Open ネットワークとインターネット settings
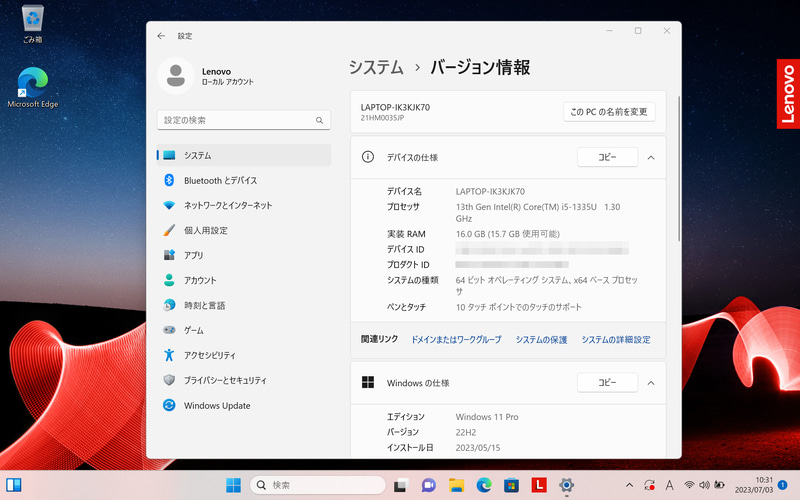Image resolution: width=800 pixels, height=500 pixels. click(x=244, y=205)
